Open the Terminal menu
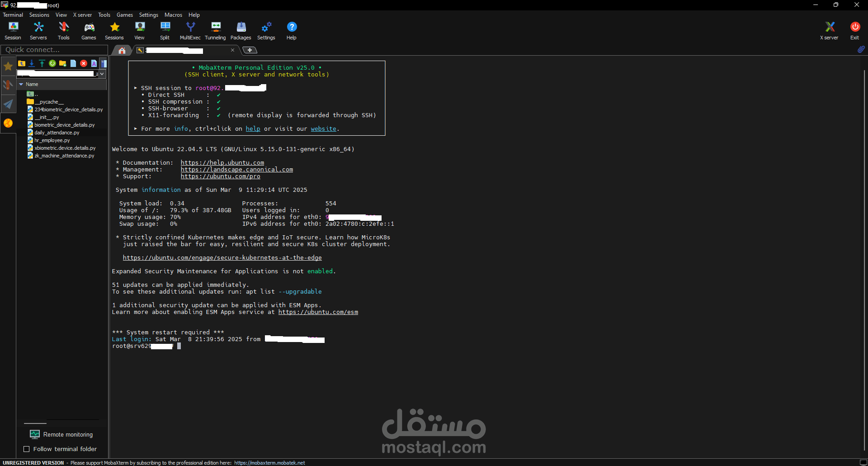 pyautogui.click(x=13, y=15)
